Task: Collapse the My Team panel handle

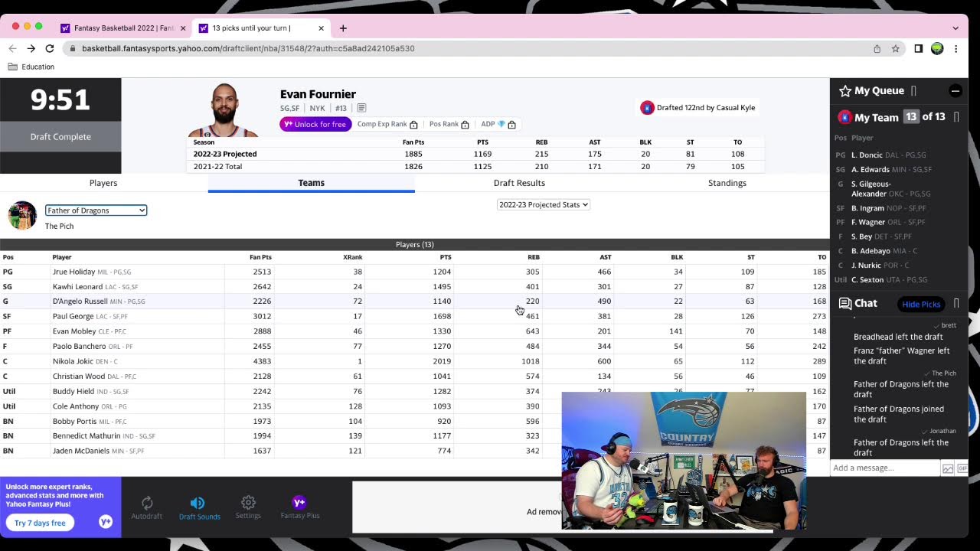Action: click(x=956, y=117)
